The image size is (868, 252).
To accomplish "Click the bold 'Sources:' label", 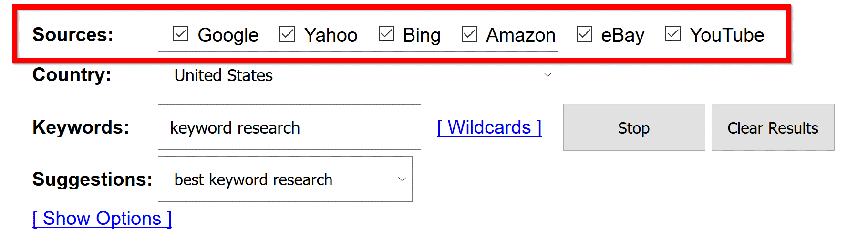I will point(73,35).
